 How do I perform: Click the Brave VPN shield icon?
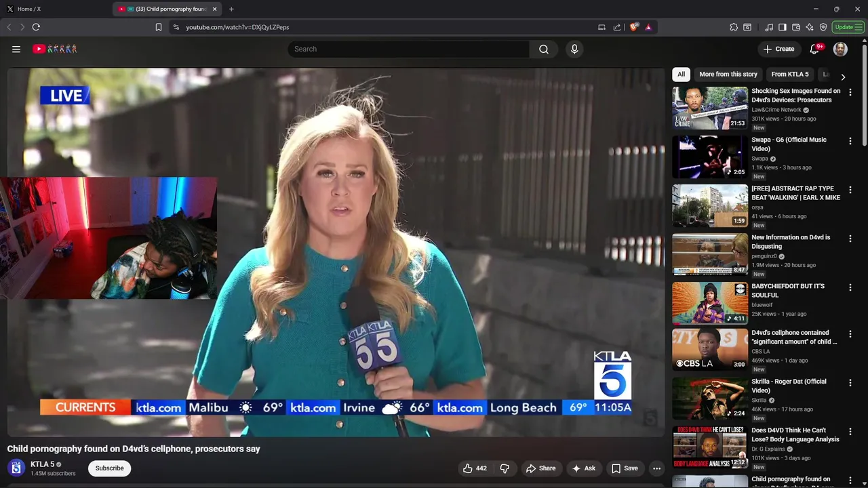(823, 27)
